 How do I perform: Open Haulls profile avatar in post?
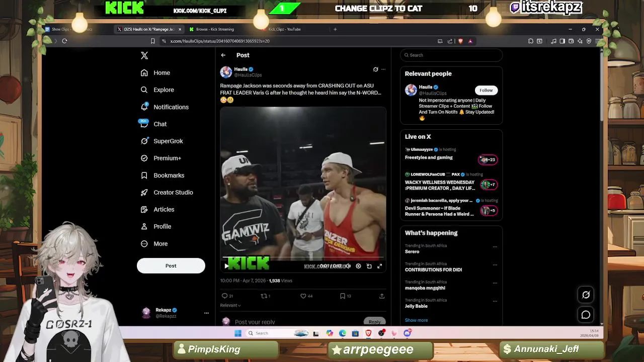[x=226, y=72]
